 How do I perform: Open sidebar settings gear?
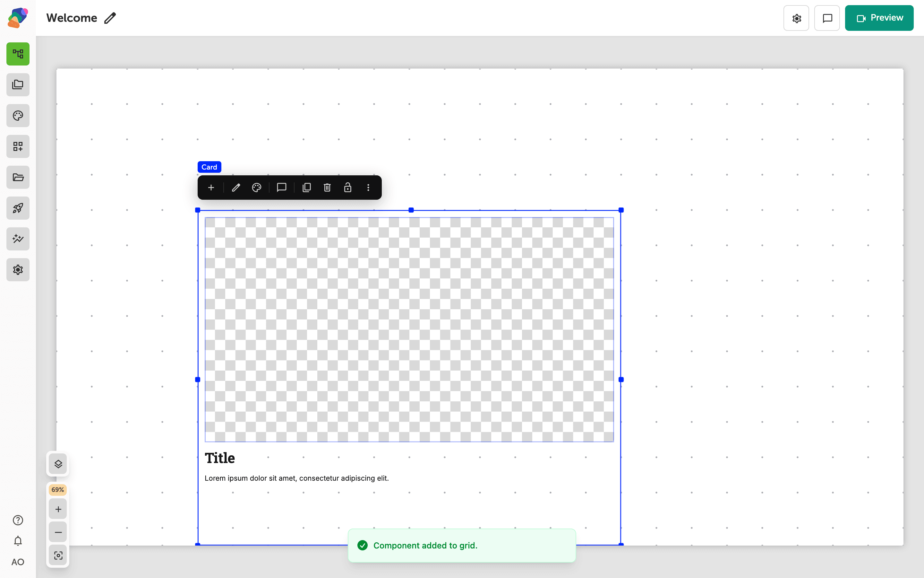18,269
